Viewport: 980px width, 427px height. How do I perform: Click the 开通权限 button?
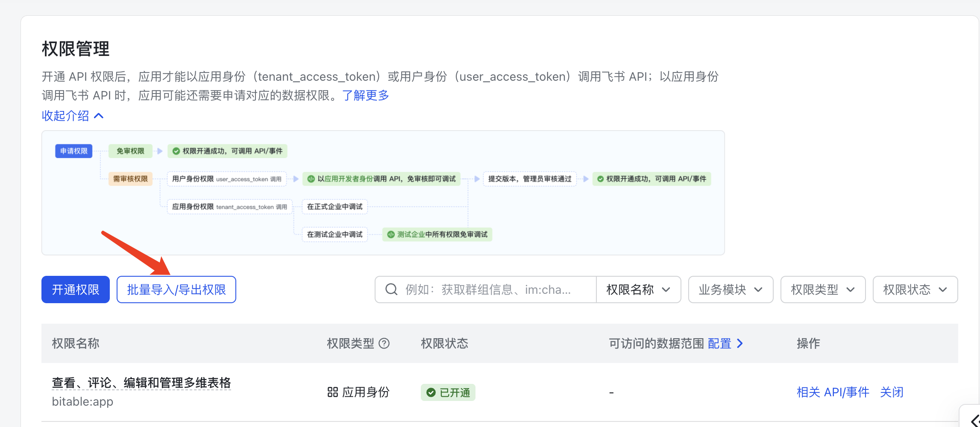76,290
